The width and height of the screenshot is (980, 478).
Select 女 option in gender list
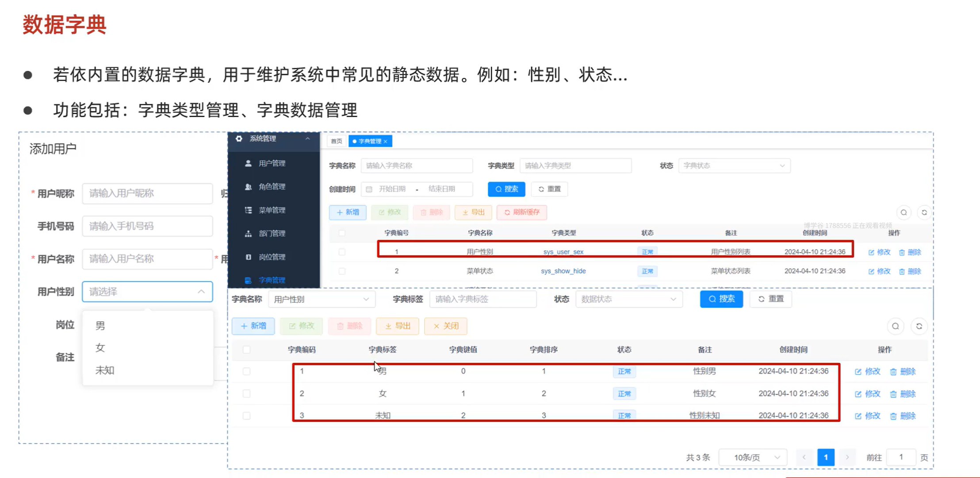pos(100,348)
